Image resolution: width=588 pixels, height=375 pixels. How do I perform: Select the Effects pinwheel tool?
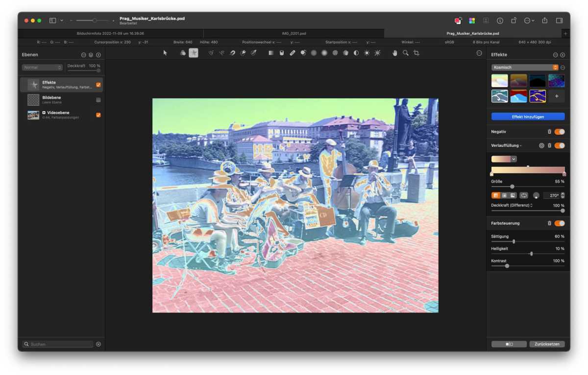(x=194, y=52)
